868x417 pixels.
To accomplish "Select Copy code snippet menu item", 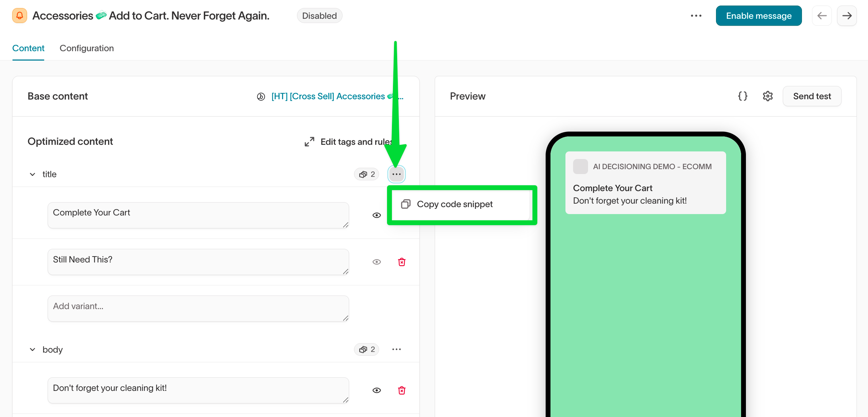I will coord(454,204).
